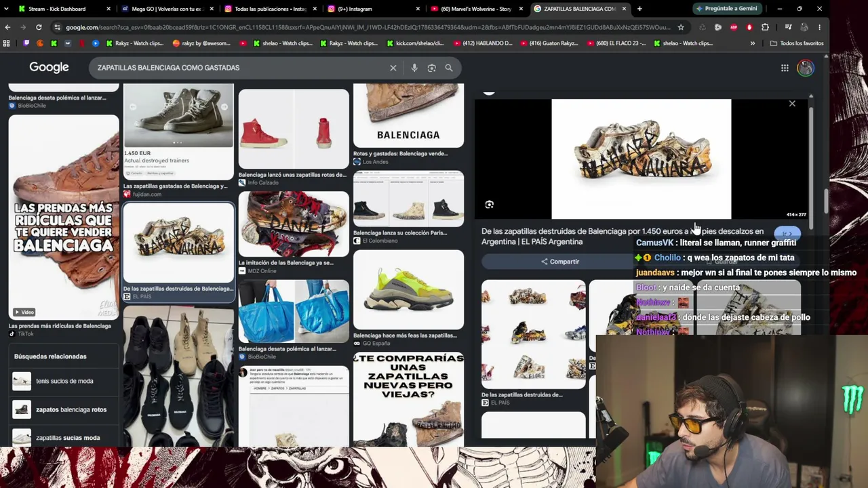Open the blue bags BioBioChile result

point(294,312)
